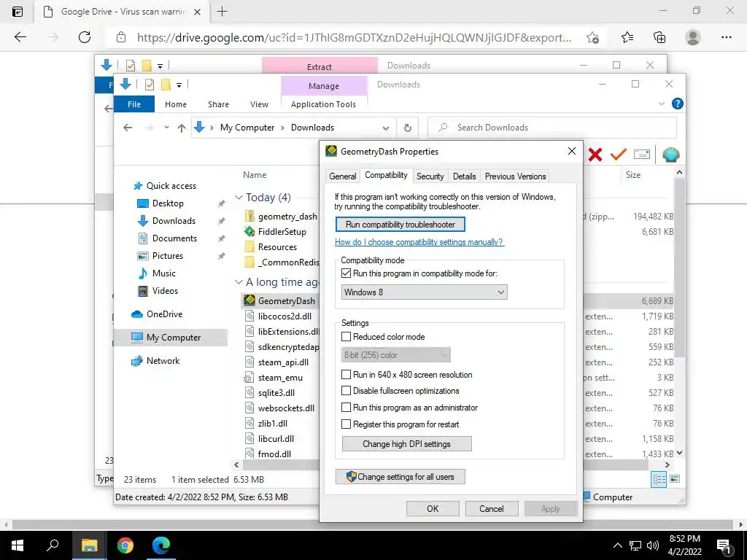
Task: Show hidden system tray icons
Action: pos(617,545)
